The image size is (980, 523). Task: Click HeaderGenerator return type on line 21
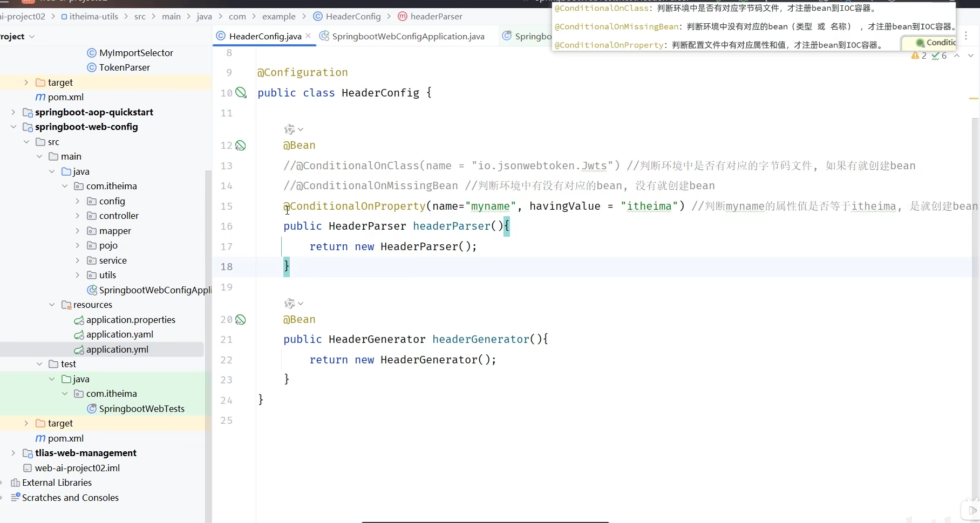377,339
